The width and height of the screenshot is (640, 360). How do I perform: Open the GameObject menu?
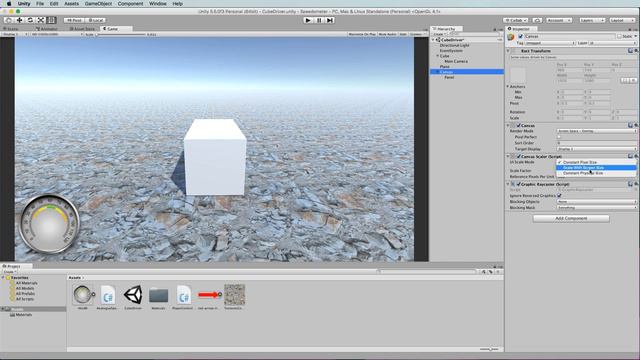98,4
